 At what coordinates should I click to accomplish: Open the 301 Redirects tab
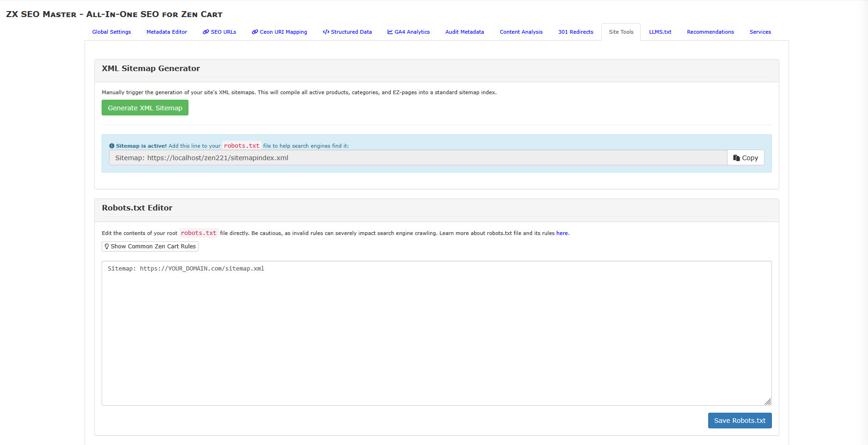tap(576, 32)
